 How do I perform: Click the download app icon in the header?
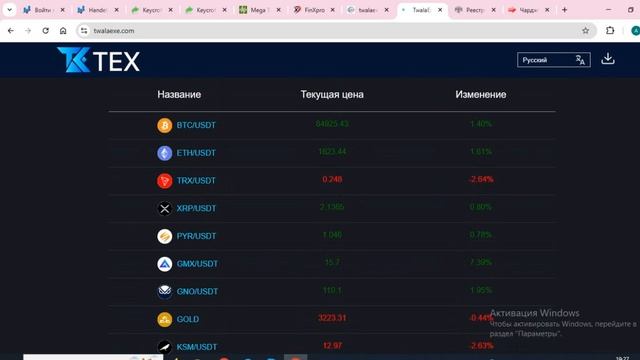608,59
